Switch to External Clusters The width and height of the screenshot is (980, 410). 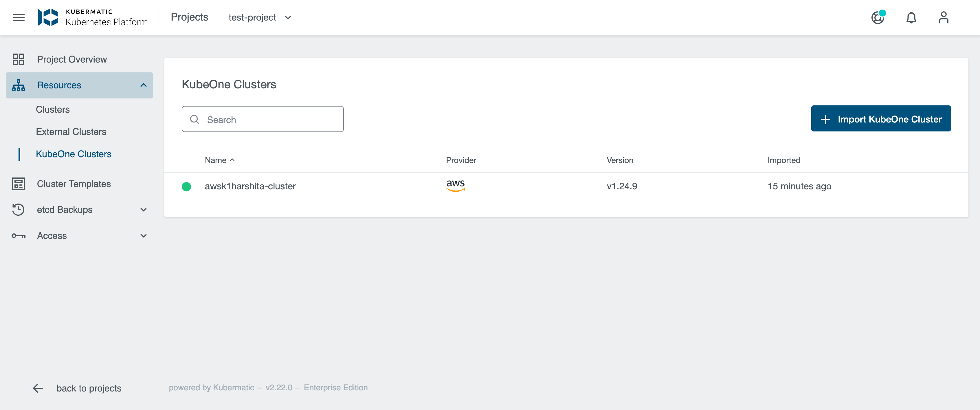coord(71,132)
